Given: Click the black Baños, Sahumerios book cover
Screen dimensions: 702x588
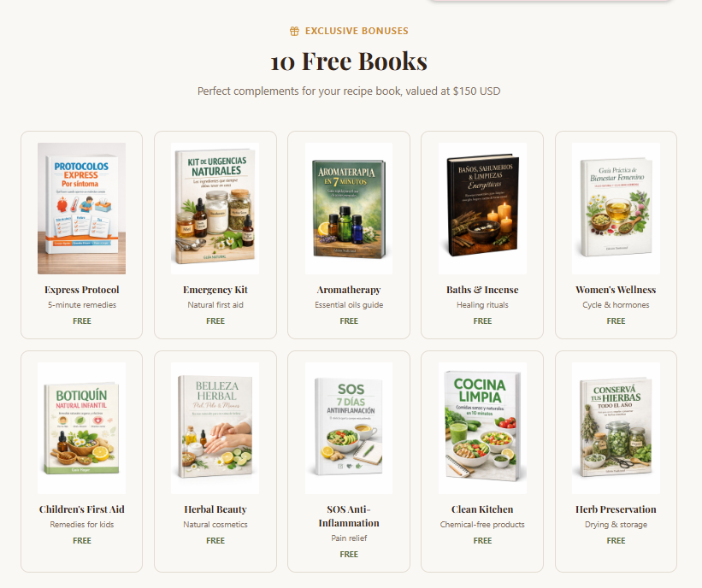Looking at the screenshot, I should [482, 208].
